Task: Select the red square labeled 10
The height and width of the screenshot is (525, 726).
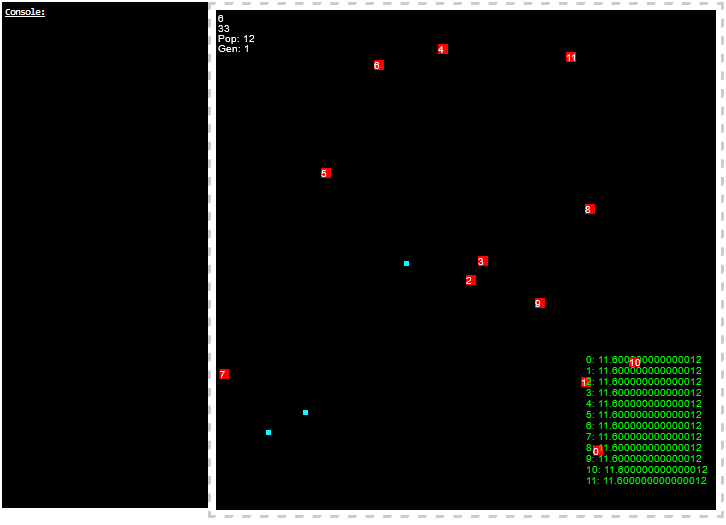Action: tap(635, 362)
